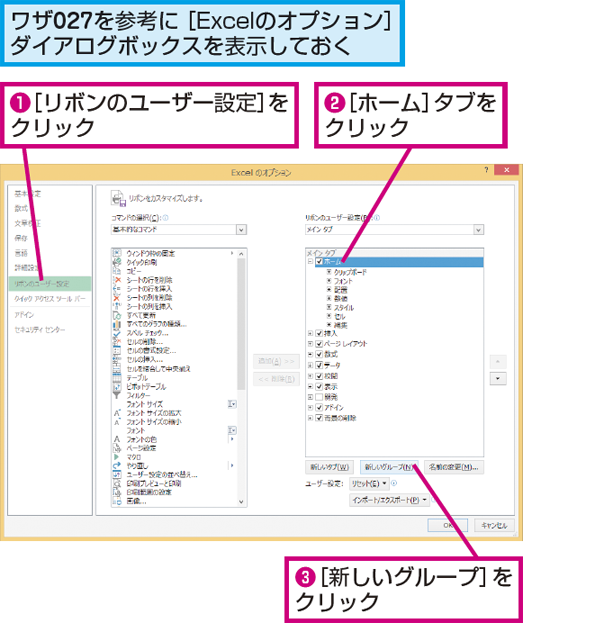Click the スペル チェック checkmark icon
Image resolution: width=600 pixels, height=623 pixels.
coord(117,333)
